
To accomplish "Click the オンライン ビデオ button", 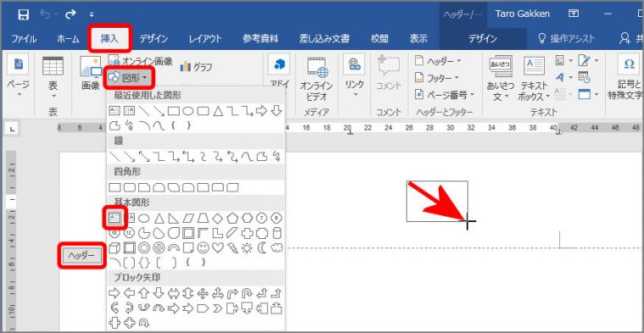I will [316, 79].
